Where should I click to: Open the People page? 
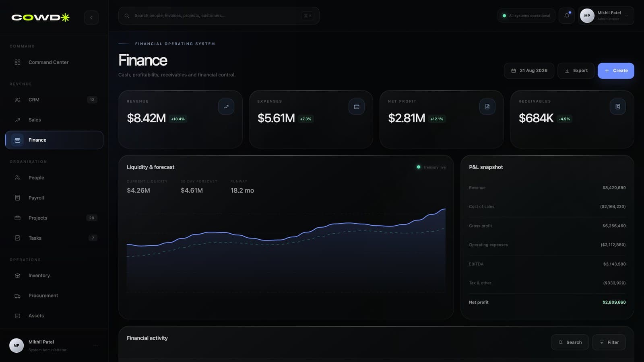pos(54,178)
